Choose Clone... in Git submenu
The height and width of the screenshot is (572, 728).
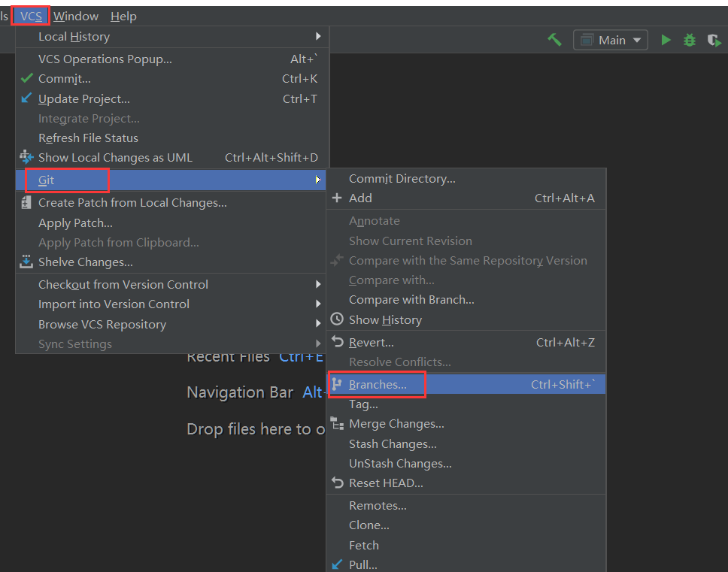point(466,525)
